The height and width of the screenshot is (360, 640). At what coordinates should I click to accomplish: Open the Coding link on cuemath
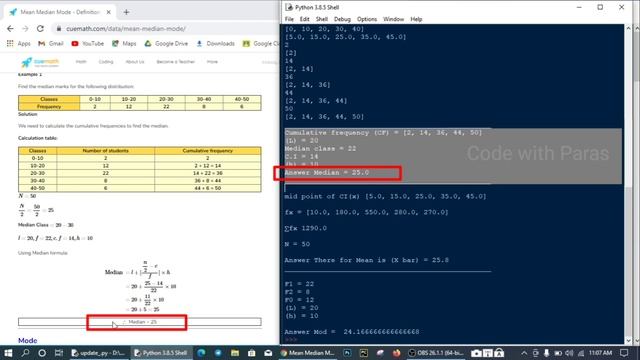[x=106, y=62]
